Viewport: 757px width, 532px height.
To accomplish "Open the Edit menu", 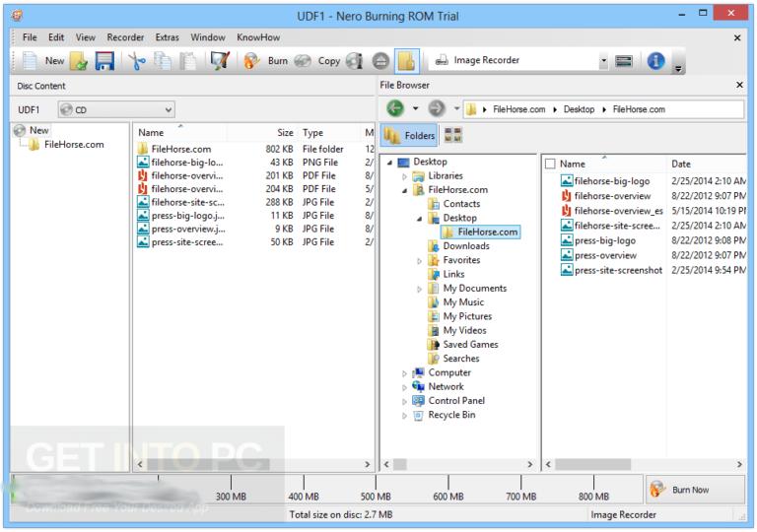I will [x=56, y=37].
